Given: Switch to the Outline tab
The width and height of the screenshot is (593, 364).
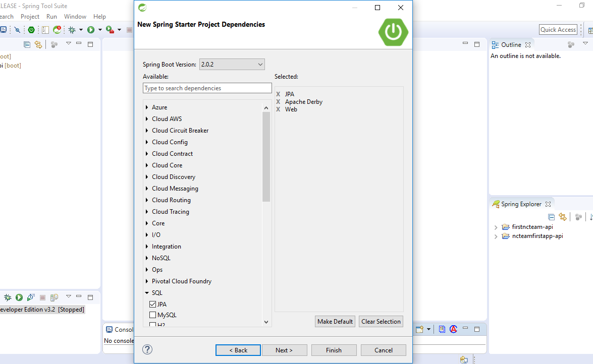Looking at the screenshot, I should 512,44.
